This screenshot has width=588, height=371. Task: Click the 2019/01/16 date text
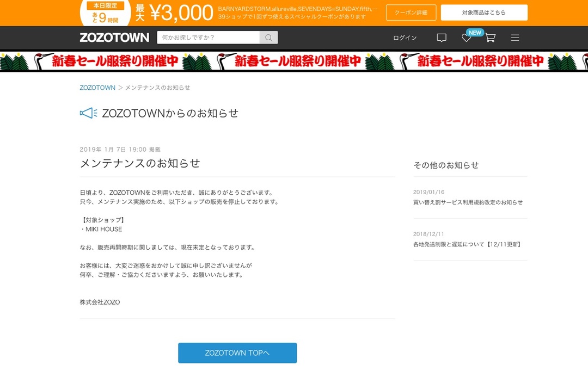tap(428, 192)
